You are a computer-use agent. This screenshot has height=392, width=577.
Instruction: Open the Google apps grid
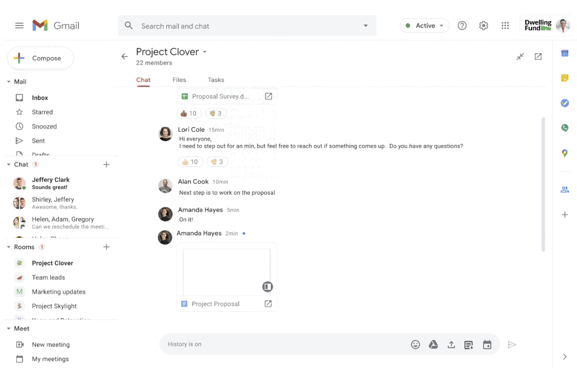pos(505,26)
